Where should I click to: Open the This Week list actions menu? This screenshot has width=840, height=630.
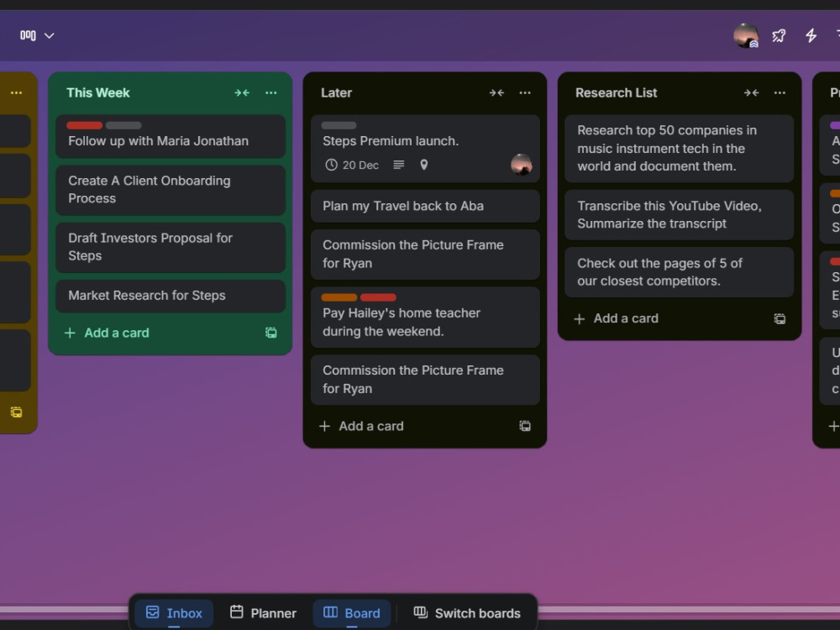point(271,92)
